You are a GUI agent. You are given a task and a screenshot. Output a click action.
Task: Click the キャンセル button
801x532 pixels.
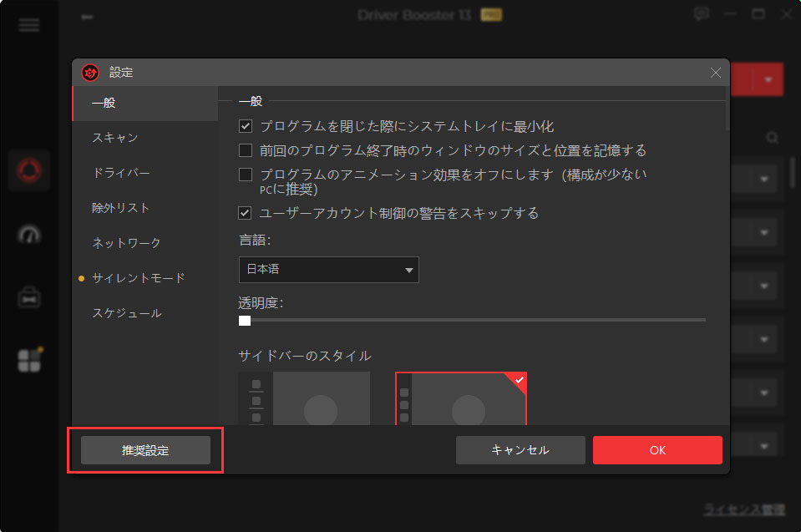click(520, 450)
